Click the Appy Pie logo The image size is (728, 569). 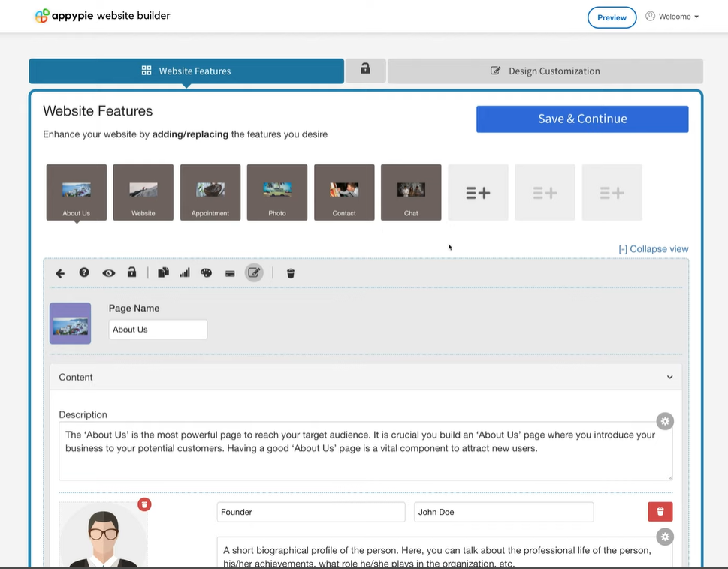click(x=103, y=15)
